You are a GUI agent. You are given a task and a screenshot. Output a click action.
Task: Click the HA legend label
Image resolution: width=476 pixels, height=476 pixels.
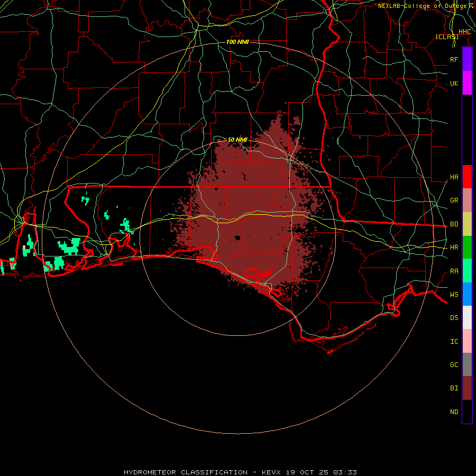454,177
